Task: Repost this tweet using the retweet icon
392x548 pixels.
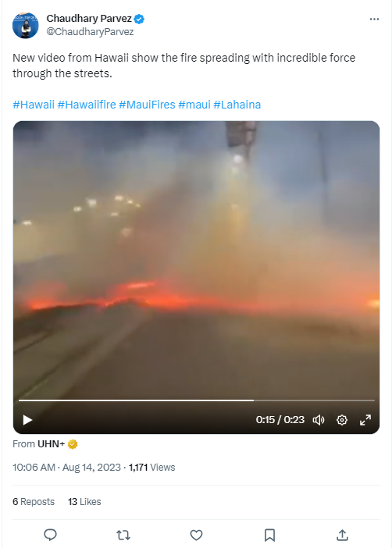Action: [x=123, y=535]
